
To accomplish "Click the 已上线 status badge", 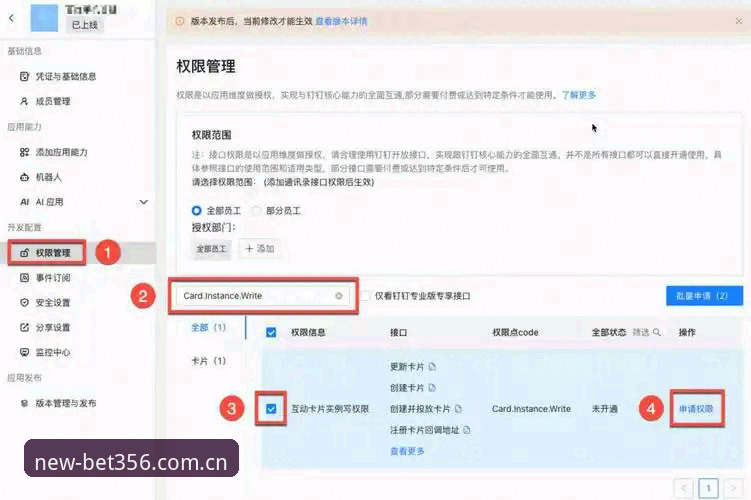I will [x=84, y=25].
